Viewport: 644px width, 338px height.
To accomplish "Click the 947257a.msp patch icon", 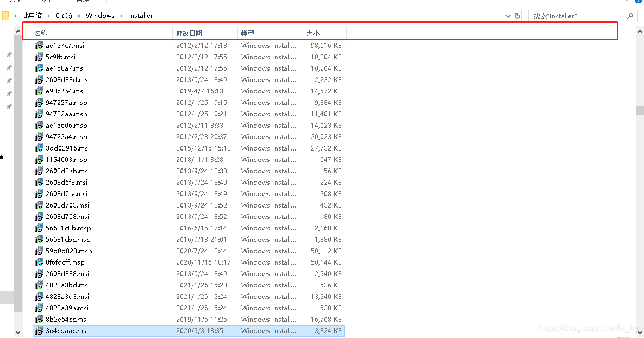I will click(x=39, y=102).
